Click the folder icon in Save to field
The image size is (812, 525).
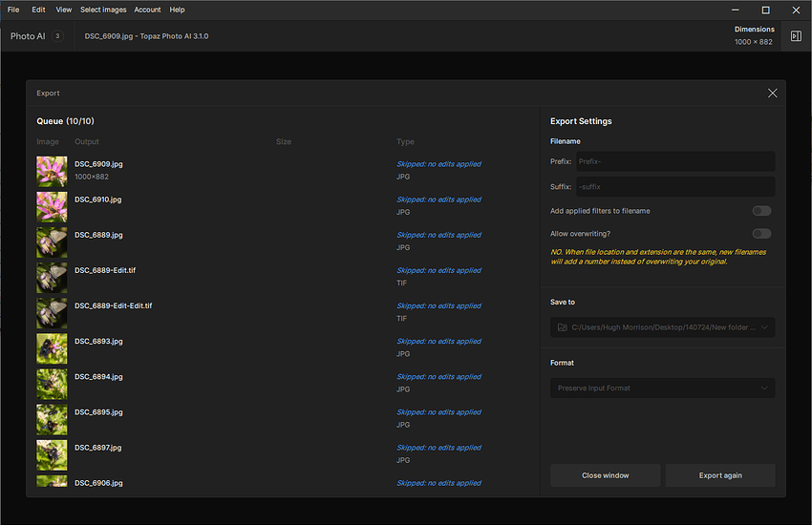point(562,327)
